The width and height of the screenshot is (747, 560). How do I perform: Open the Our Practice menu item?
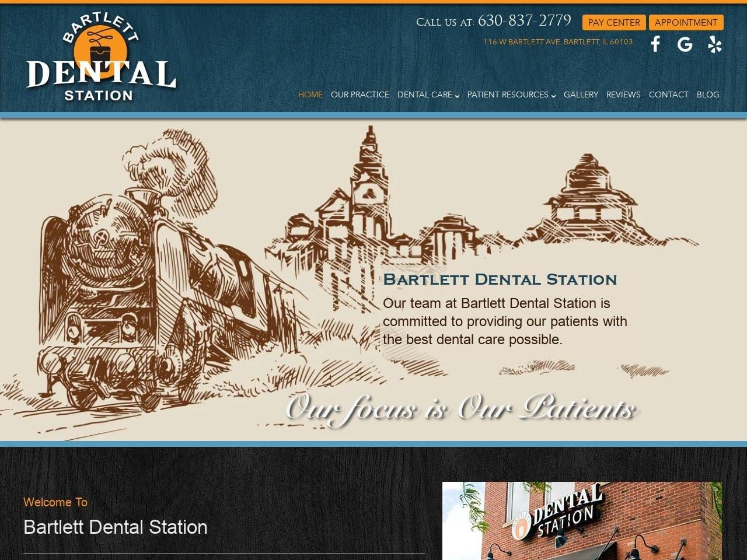tap(359, 94)
